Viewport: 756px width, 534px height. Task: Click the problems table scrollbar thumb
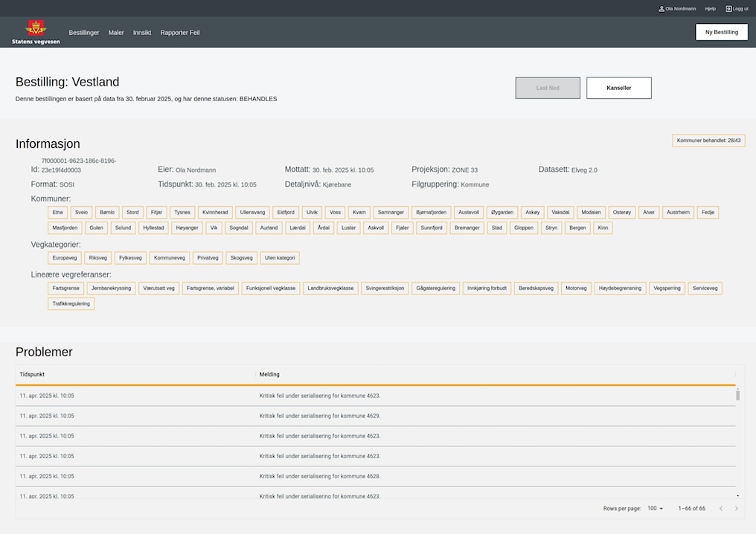(737, 396)
